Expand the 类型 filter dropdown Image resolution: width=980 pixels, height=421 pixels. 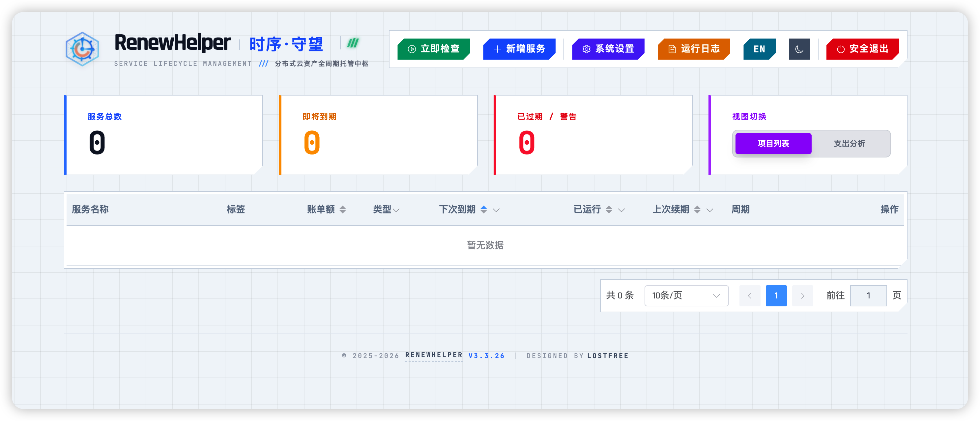pyautogui.click(x=396, y=210)
